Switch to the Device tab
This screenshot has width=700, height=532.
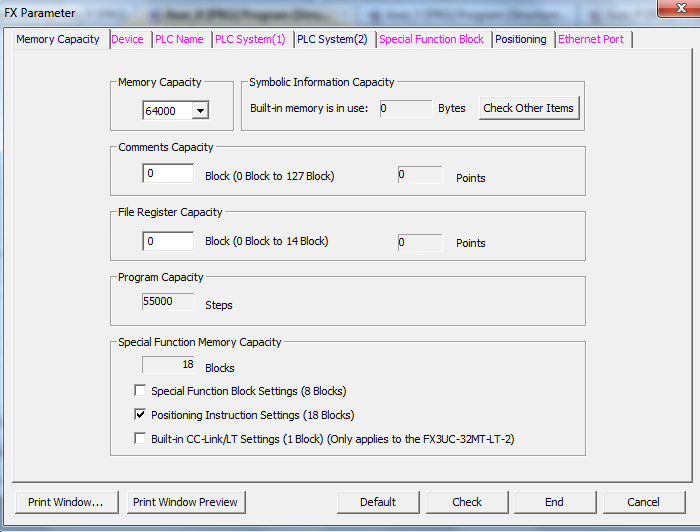click(127, 39)
